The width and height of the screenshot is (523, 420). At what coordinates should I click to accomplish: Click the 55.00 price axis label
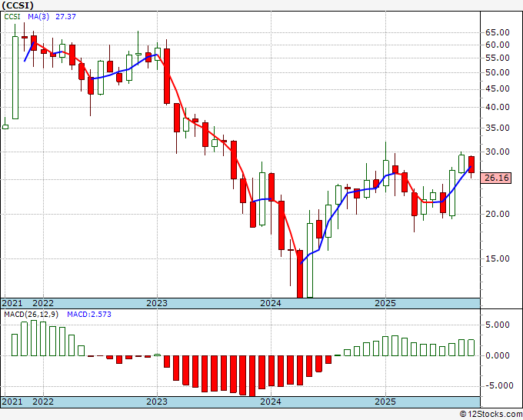coord(498,58)
